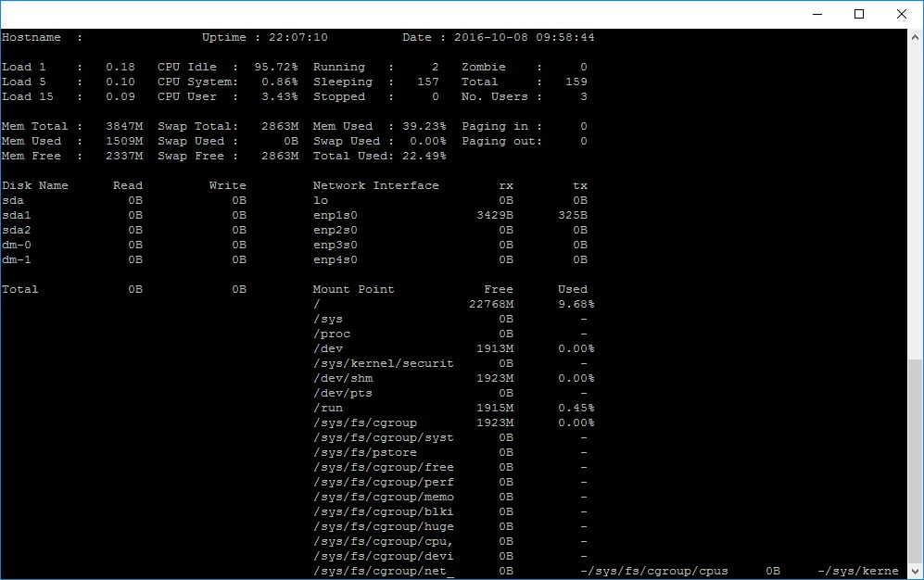Select the /sys/fs/pstore mount point
Image resolution: width=924 pixels, height=580 pixels.
tap(364, 453)
